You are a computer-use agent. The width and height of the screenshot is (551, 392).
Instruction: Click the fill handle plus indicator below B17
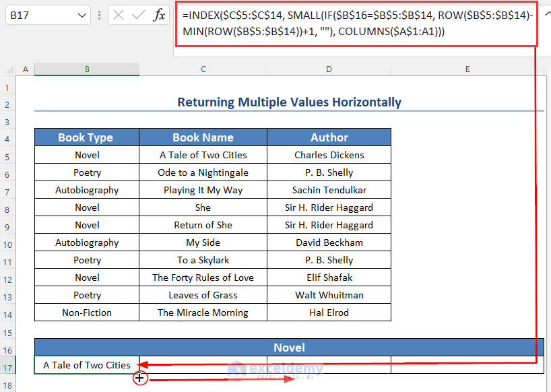[140, 378]
